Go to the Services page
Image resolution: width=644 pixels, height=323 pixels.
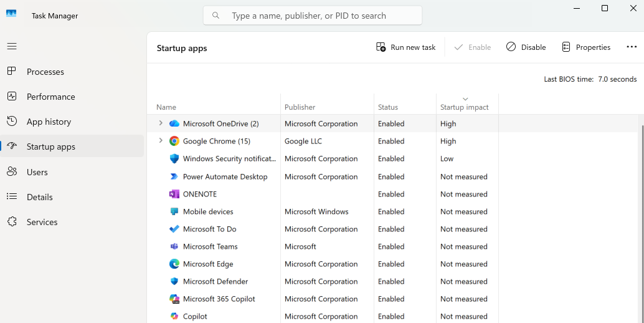pos(42,222)
